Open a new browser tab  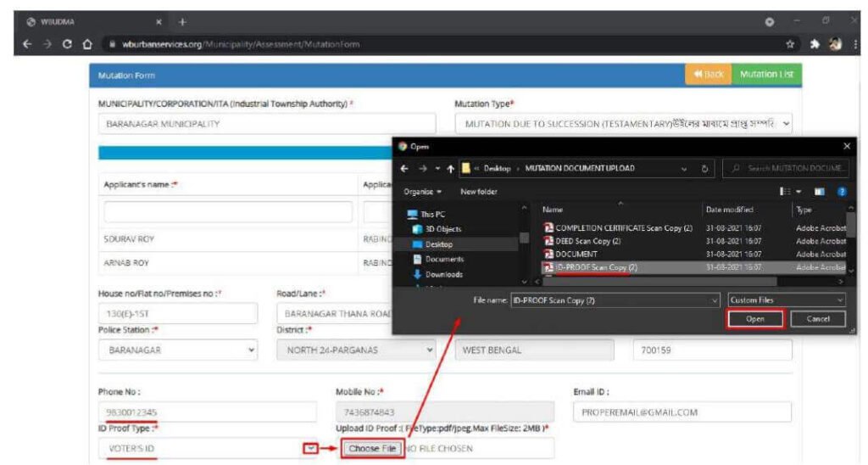[x=182, y=22]
